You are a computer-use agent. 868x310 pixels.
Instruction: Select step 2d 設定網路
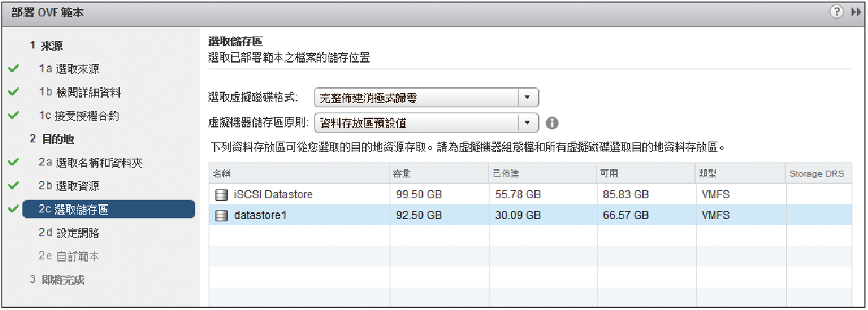70,232
